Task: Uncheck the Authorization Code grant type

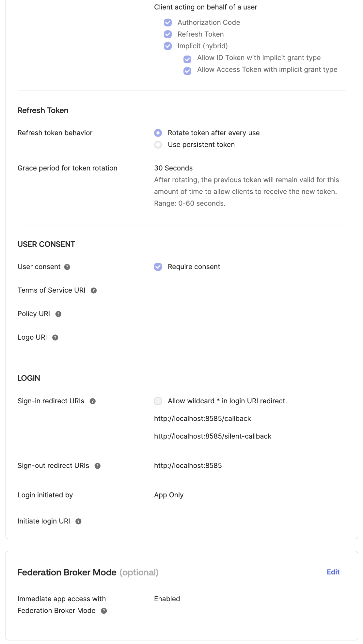Action: point(168,23)
